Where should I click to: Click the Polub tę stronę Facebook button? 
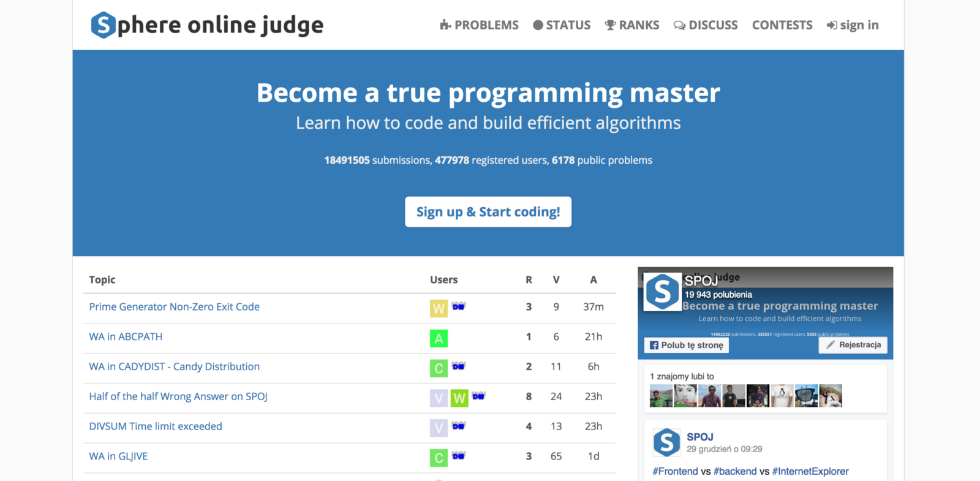pos(687,346)
